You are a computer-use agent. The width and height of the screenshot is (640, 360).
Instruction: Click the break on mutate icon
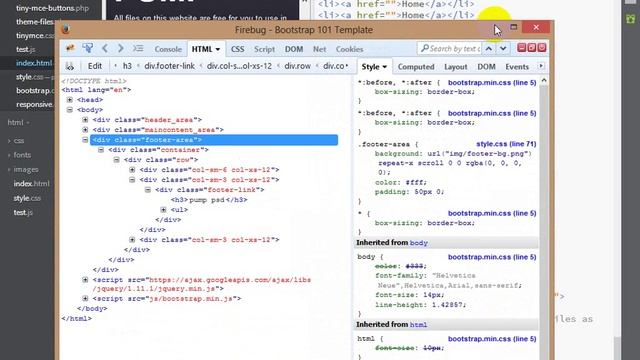pos(70,66)
